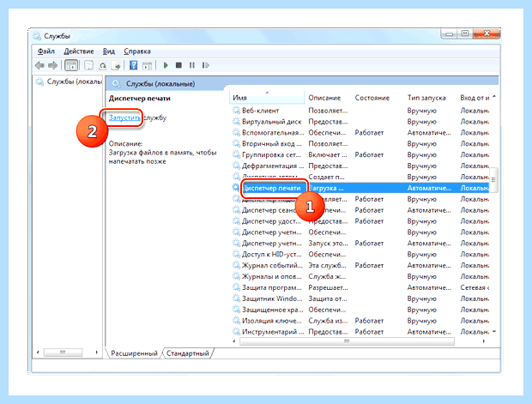Click the Сетевая login cell of Защита програм...
The height and width of the screenshot is (404, 532).
(475, 287)
